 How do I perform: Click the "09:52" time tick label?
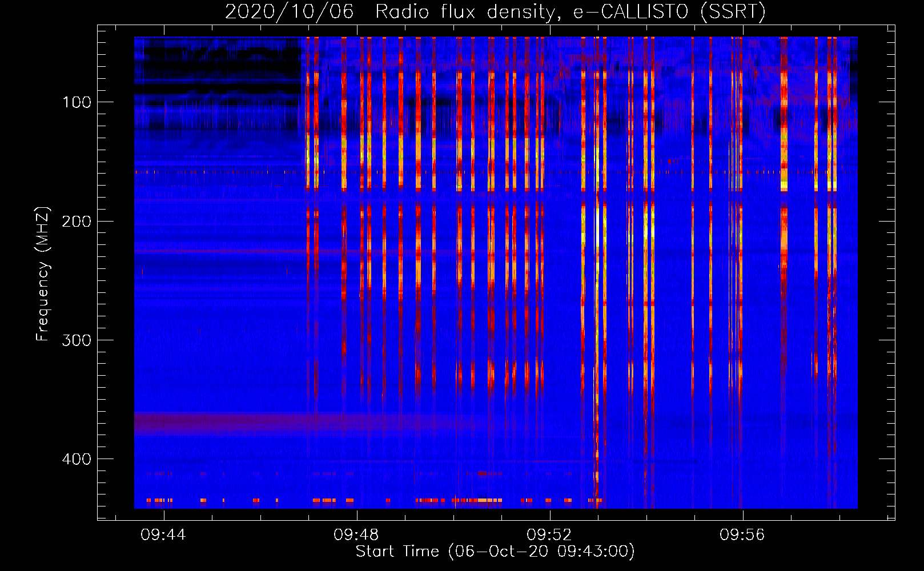(549, 535)
